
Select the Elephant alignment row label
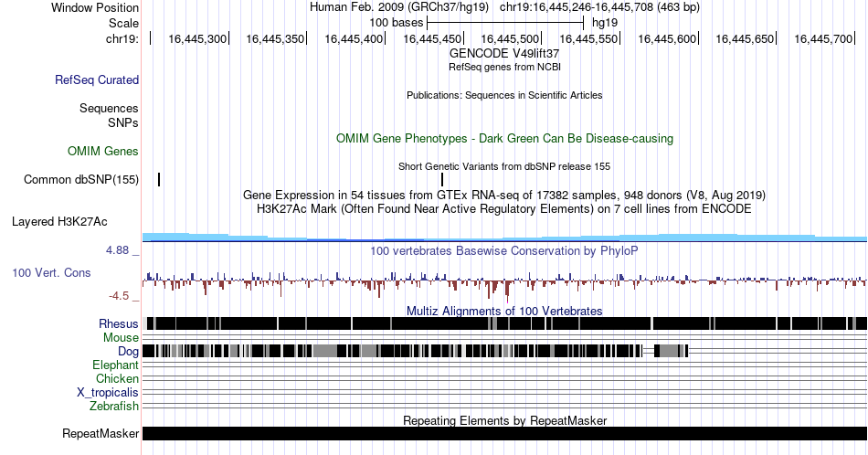[x=115, y=365]
